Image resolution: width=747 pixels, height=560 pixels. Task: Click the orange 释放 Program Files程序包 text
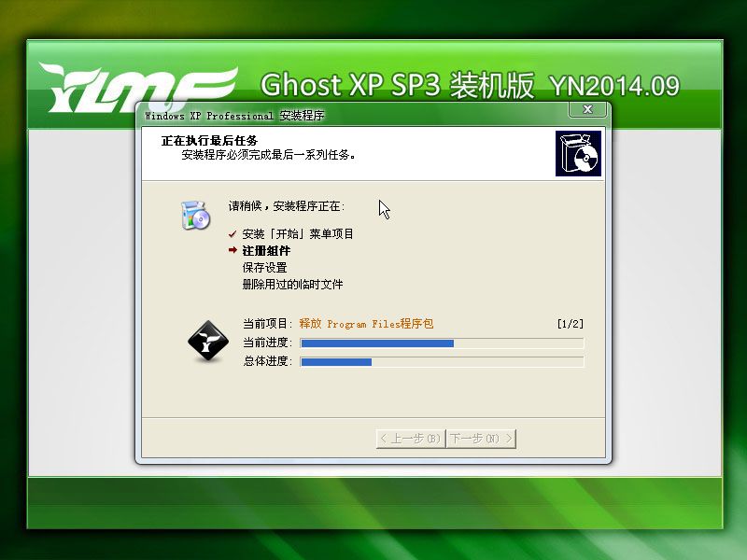click(366, 324)
